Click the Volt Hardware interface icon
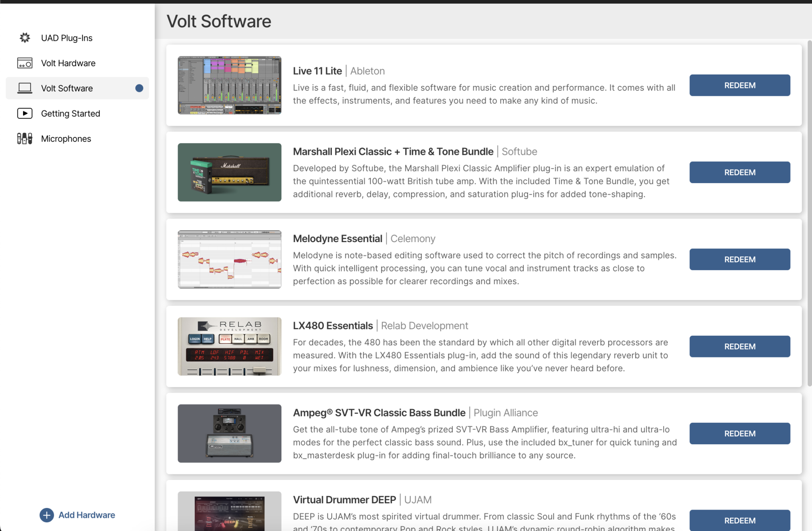 tap(25, 63)
